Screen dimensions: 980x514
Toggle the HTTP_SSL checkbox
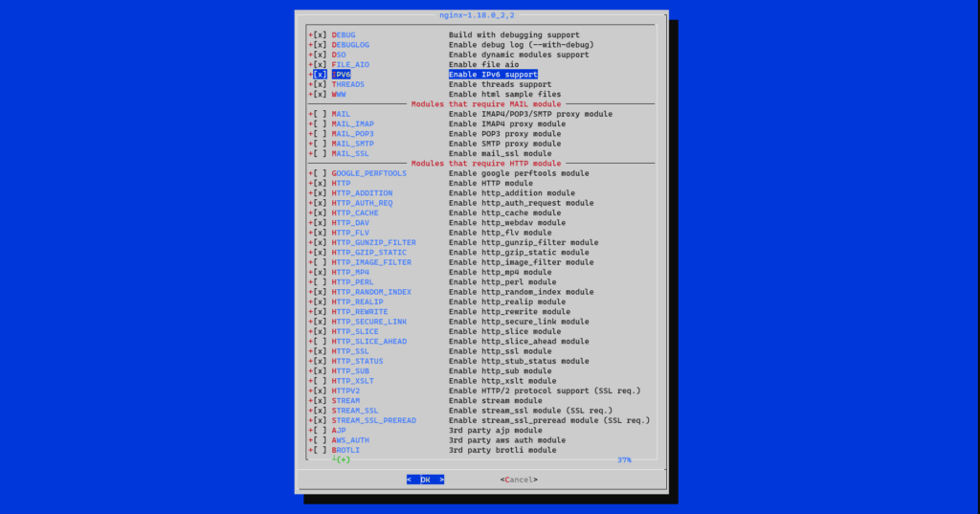pyautogui.click(x=320, y=351)
